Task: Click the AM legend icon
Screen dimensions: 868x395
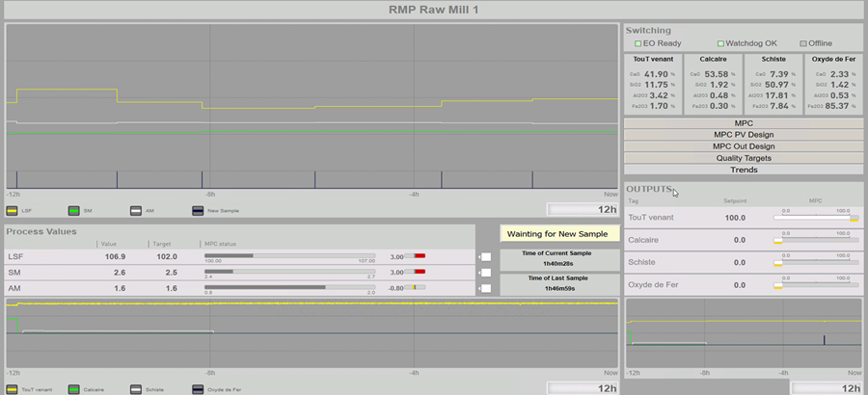Action: [x=137, y=209]
